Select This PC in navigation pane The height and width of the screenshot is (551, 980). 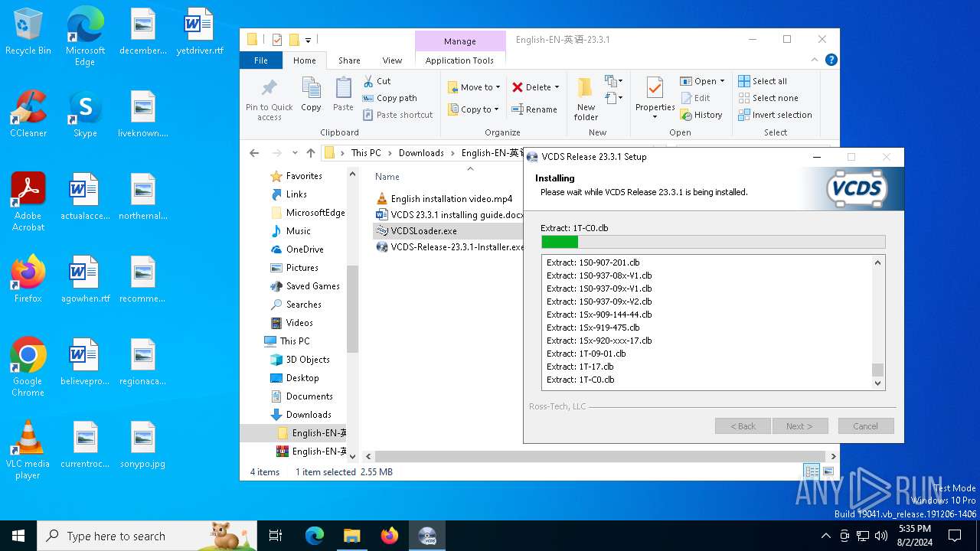[295, 341]
